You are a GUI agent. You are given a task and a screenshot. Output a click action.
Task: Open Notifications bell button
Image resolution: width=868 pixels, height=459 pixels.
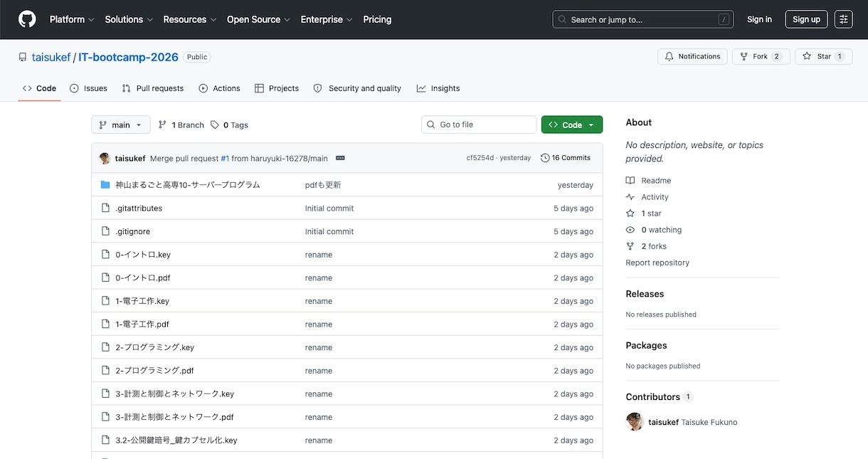(692, 56)
